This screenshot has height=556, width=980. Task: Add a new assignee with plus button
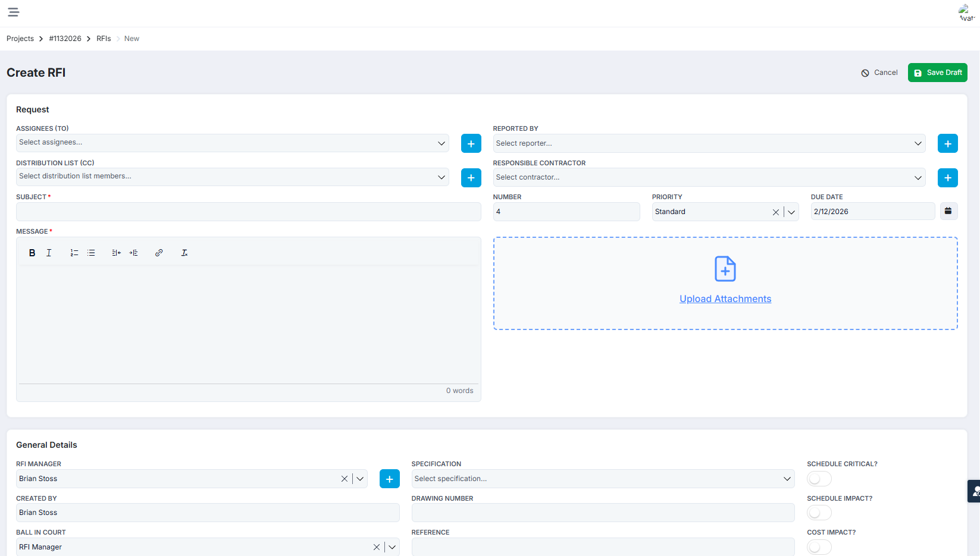pyautogui.click(x=471, y=143)
